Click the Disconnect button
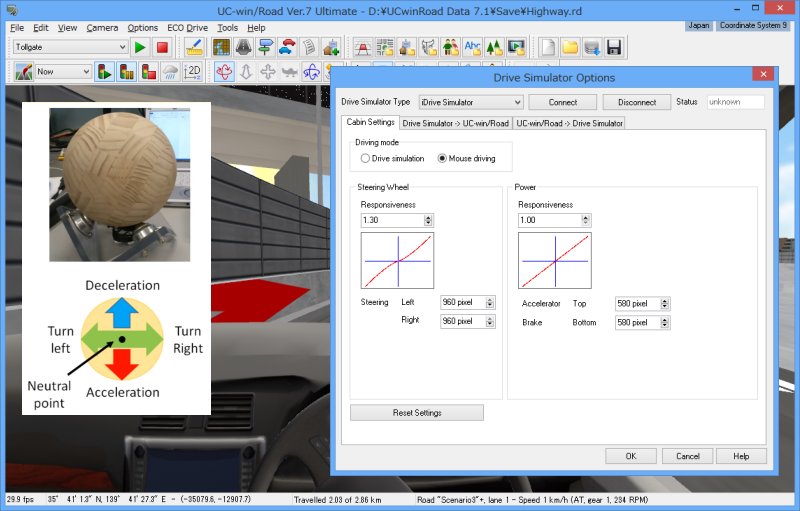 pyautogui.click(x=637, y=102)
